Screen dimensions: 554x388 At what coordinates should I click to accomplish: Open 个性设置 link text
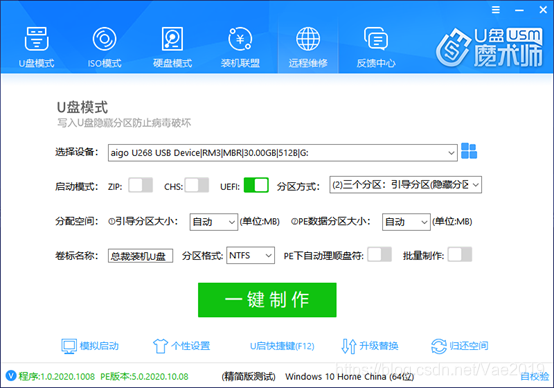[190, 346]
